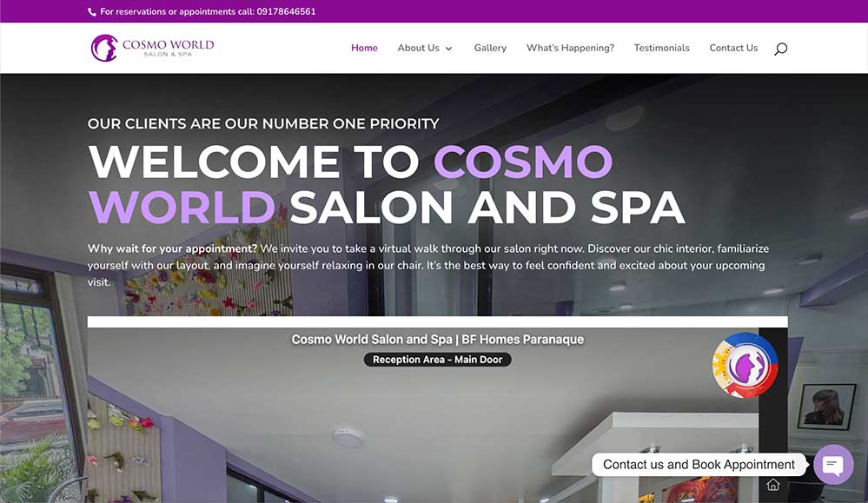Click the home icon in virtual tour
The width and height of the screenshot is (868, 503).
pos(772,485)
